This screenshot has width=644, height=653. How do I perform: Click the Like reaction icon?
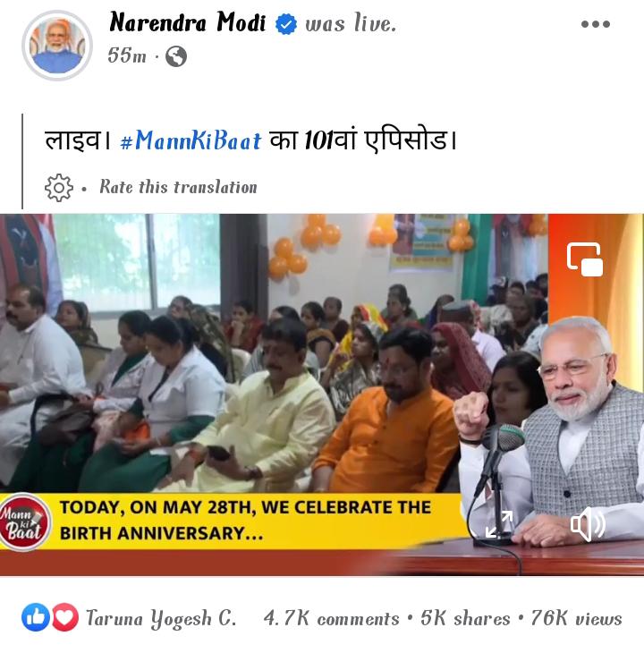point(36,617)
